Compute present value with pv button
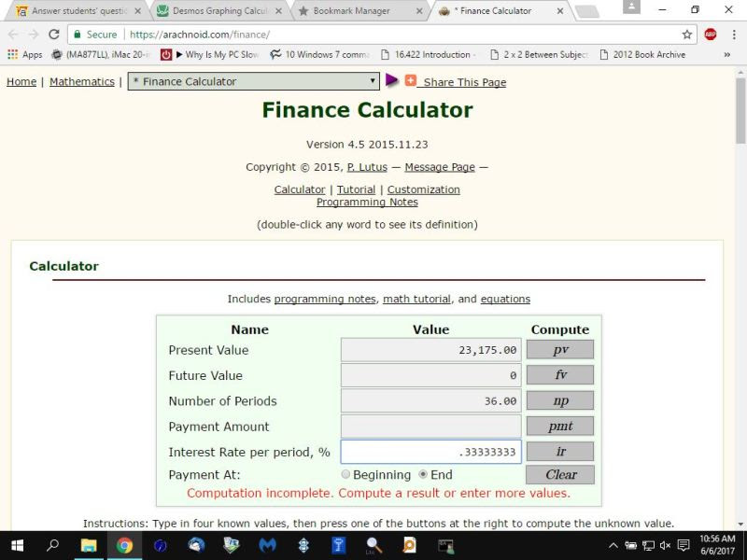This screenshot has width=747, height=560. (x=559, y=349)
